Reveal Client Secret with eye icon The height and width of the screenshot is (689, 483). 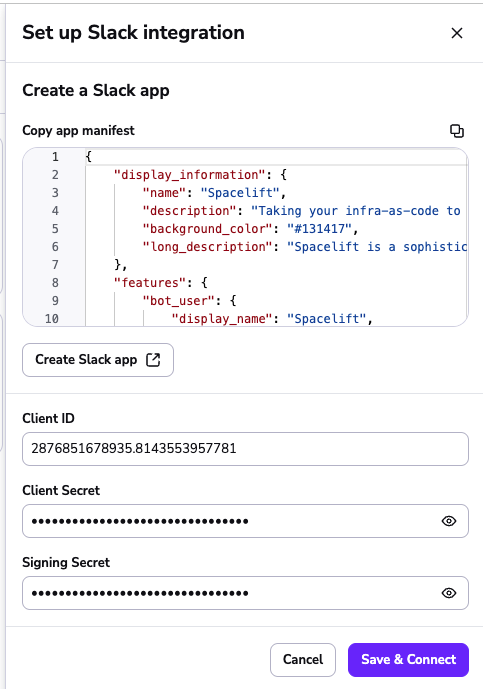(x=449, y=521)
